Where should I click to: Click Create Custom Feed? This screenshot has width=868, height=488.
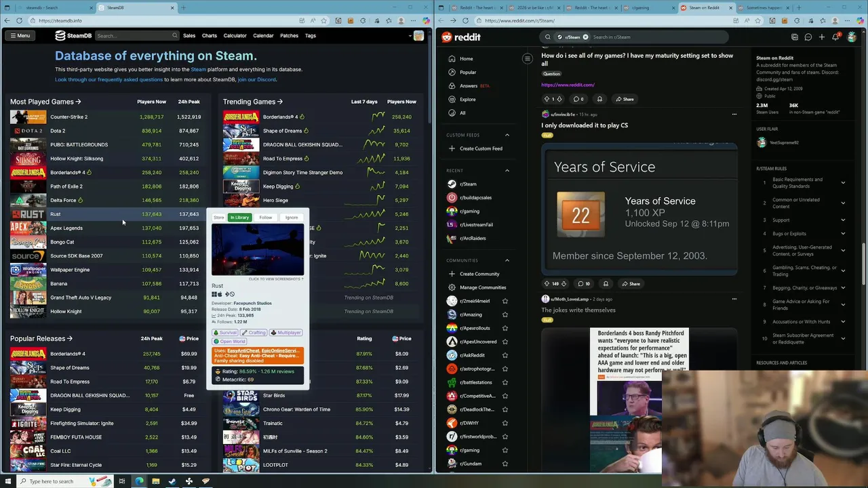click(x=481, y=148)
